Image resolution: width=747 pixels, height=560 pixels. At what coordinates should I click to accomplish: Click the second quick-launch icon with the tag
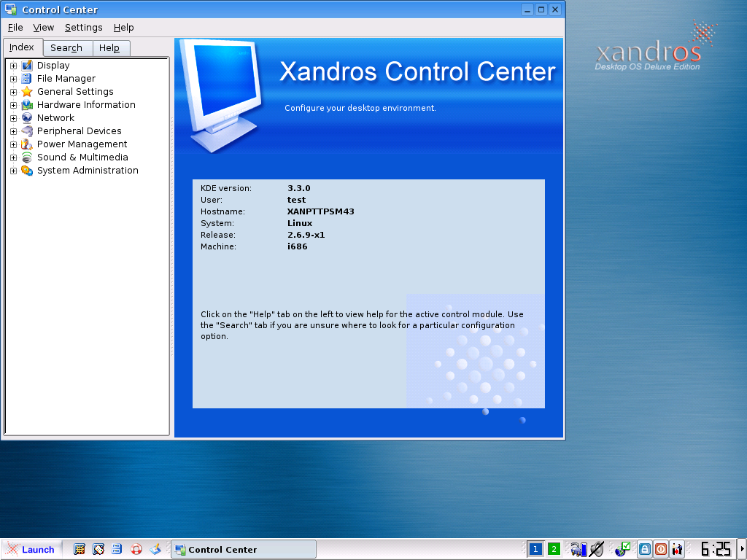(98, 550)
